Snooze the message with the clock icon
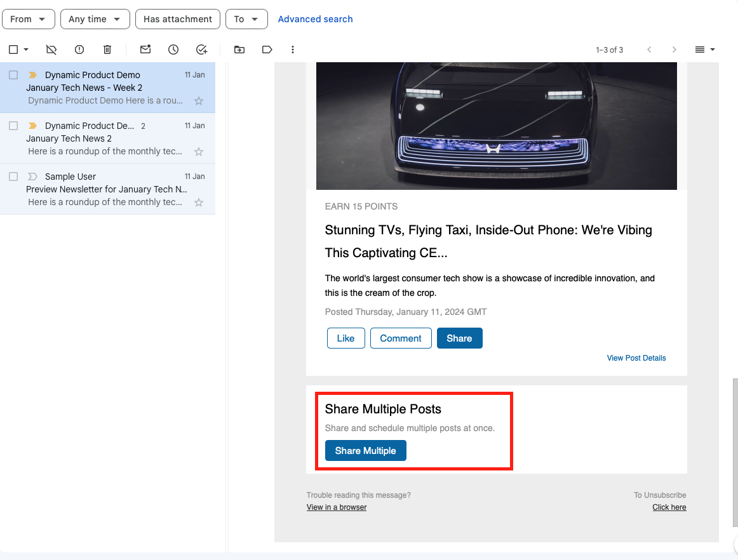This screenshot has width=738, height=560. click(173, 50)
